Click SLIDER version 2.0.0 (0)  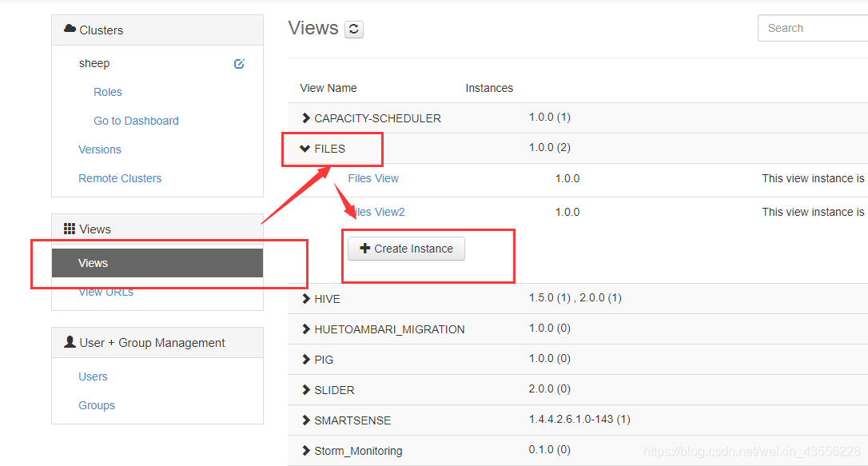click(550, 388)
